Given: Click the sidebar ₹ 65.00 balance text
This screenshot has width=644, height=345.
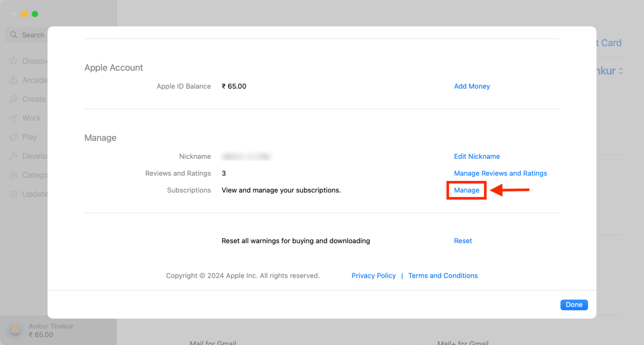Looking at the screenshot, I should click(41, 335).
